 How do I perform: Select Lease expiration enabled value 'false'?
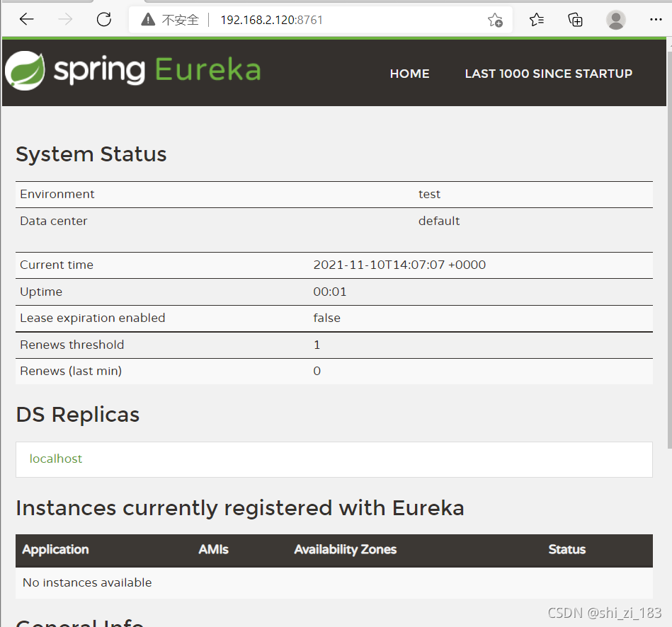tap(326, 318)
